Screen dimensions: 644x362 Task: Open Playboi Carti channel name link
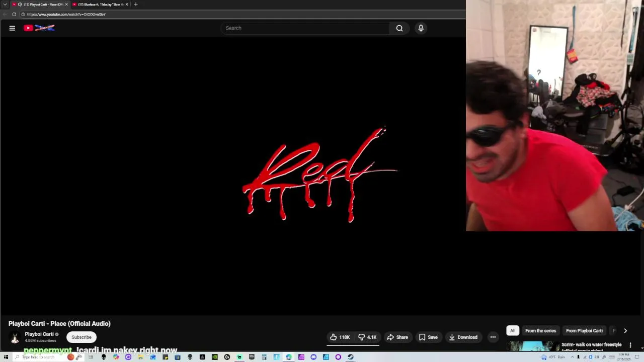pos(39,334)
